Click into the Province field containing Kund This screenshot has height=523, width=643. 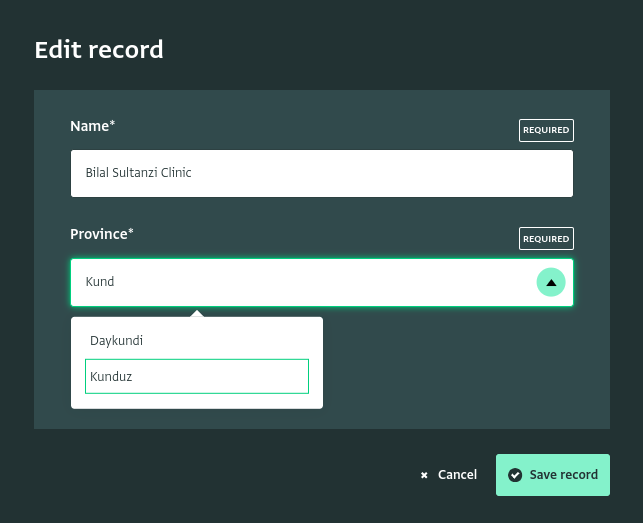[300, 282]
